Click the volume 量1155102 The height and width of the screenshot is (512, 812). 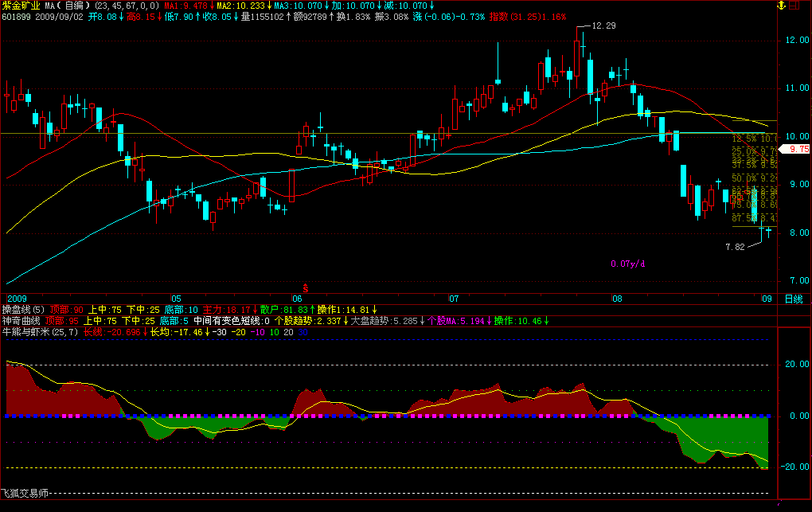pyautogui.click(x=263, y=17)
